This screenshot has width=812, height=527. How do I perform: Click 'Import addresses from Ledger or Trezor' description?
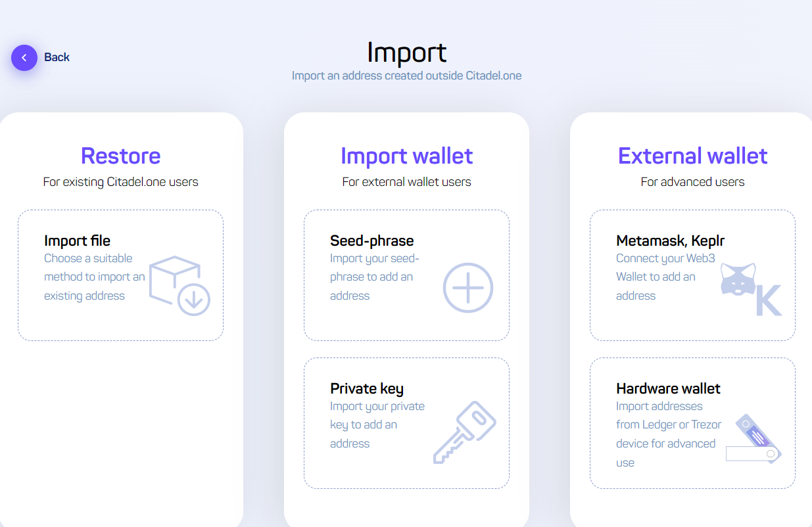pyautogui.click(x=669, y=434)
